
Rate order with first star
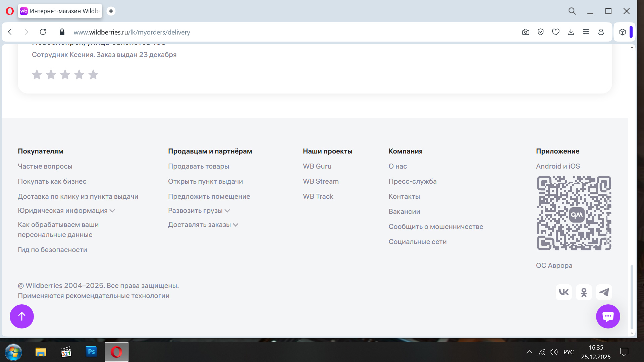37,74
